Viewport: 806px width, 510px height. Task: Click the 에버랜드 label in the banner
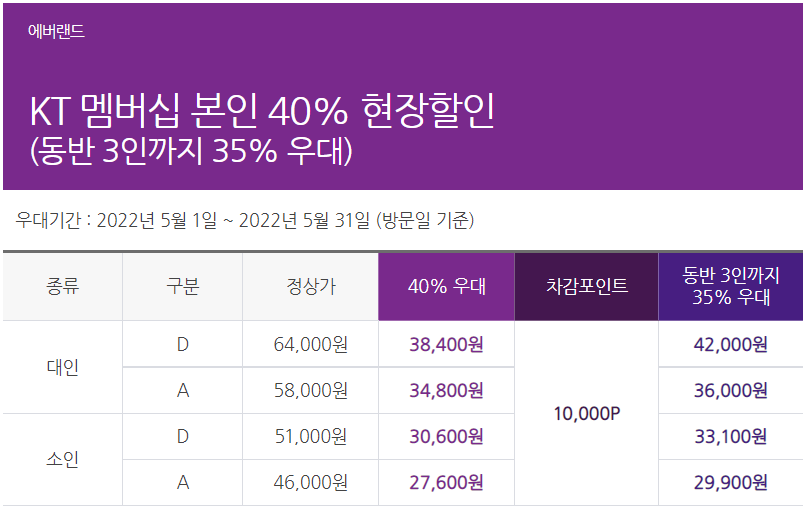56,32
